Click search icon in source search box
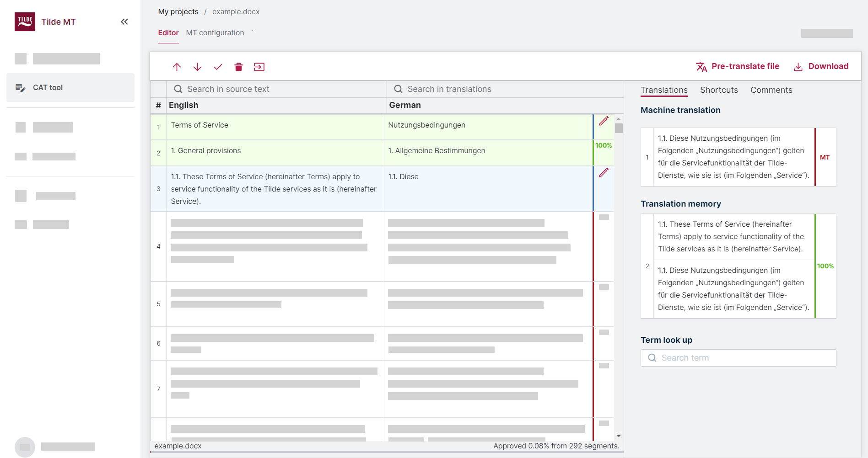868x458 pixels. click(x=178, y=89)
